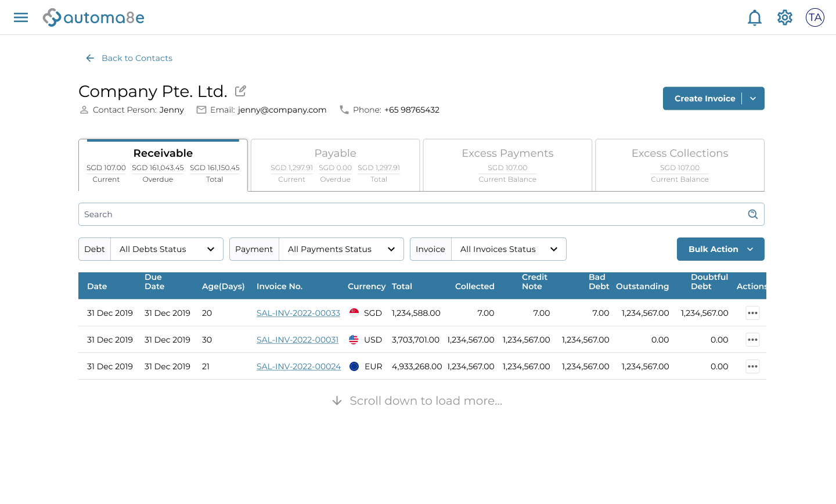This screenshot has height=504, width=836.
Task: Open invoice SAL-INV-2022-00033 link
Action: (x=298, y=313)
